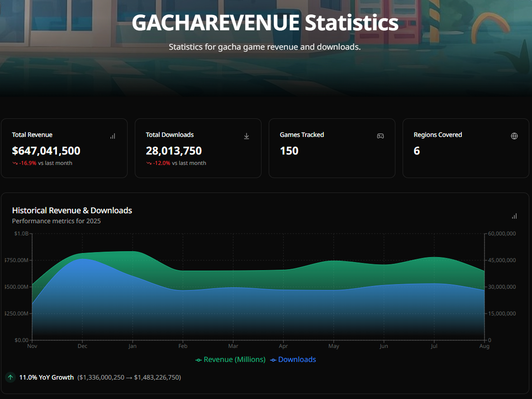The image size is (532, 399).
Task: Click the Jun label on the chart x-axis
Action: click(x=384, y=346)
